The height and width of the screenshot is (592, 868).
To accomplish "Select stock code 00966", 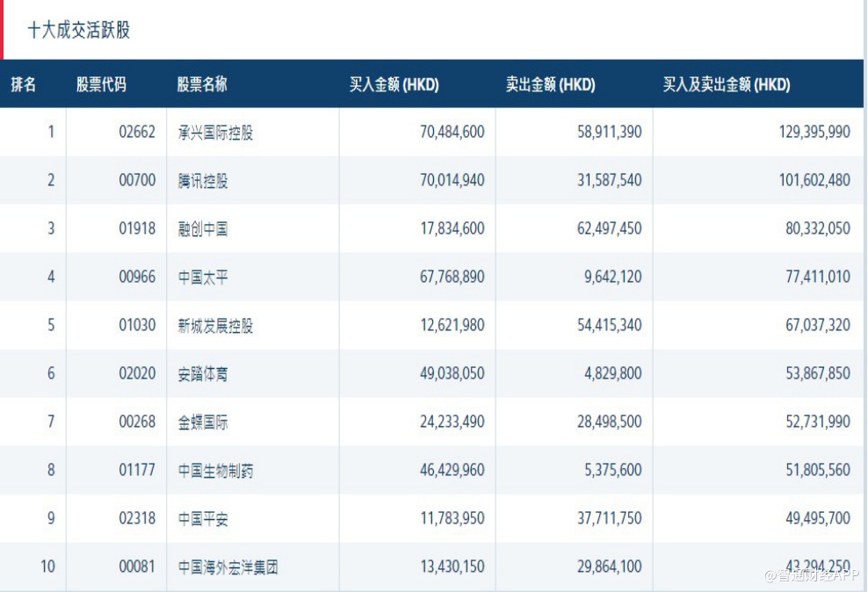I will point(137,277).
